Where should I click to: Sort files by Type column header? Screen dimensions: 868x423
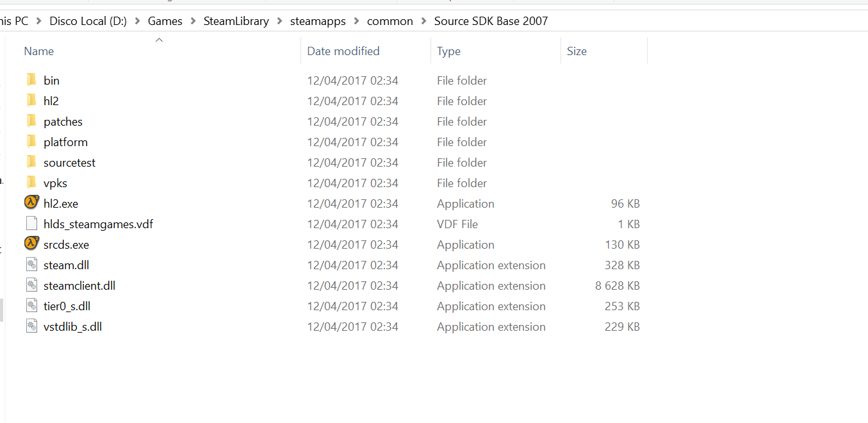[x=448, y=51]
